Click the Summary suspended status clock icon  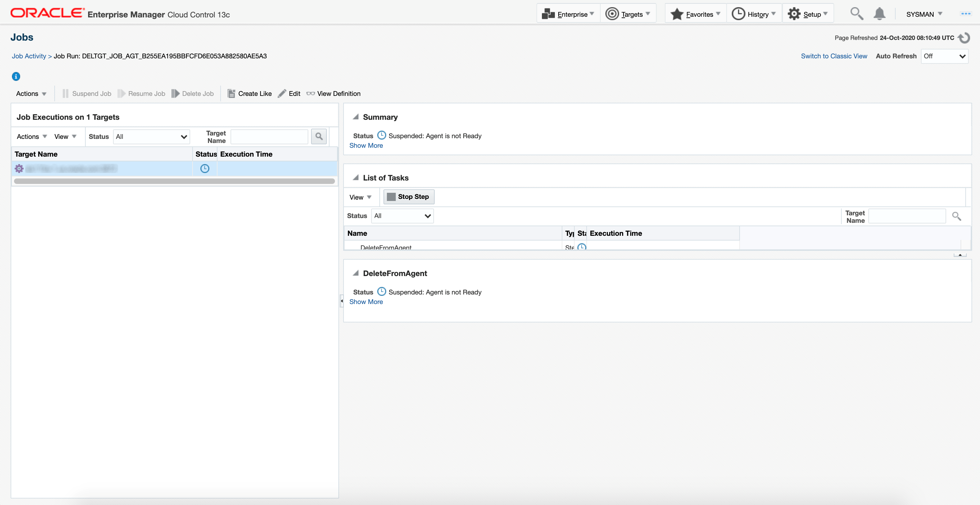(381, 135)
